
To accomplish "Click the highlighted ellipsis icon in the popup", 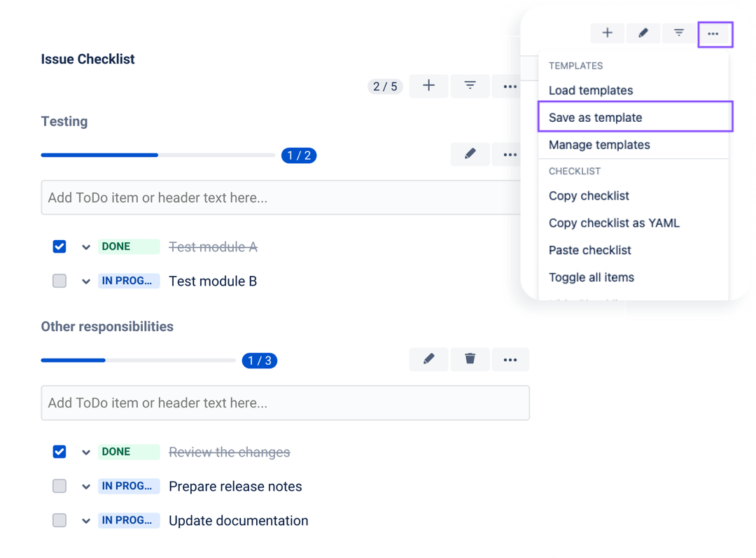I will pyautogui.click(x=715, y=33).
